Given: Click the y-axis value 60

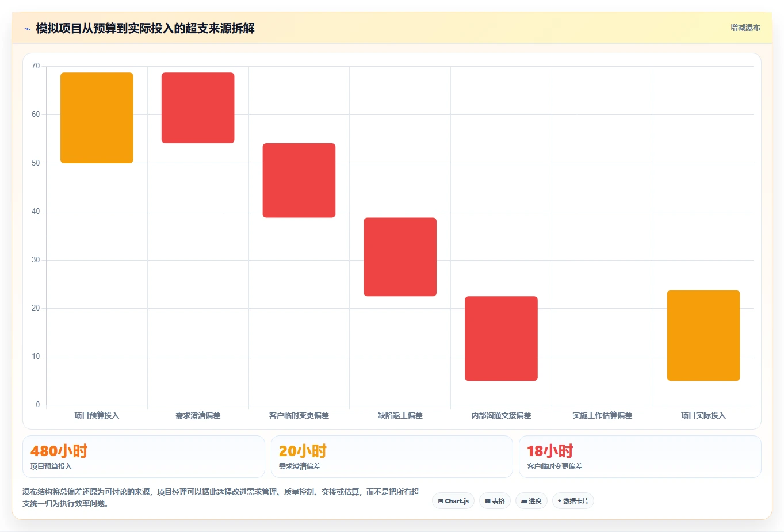Looking at the screenshot, I should click(36, 114).
